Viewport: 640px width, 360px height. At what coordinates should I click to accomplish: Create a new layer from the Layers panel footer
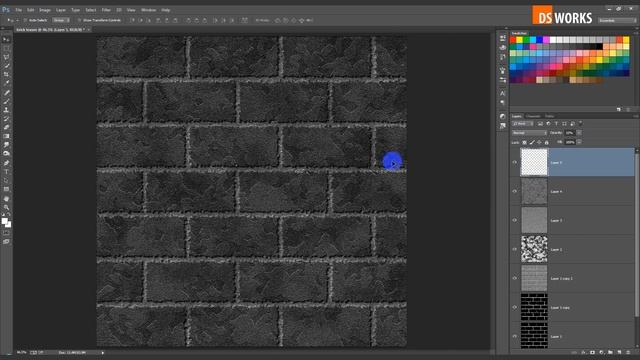pyautogui.click(x=619, y=352)
